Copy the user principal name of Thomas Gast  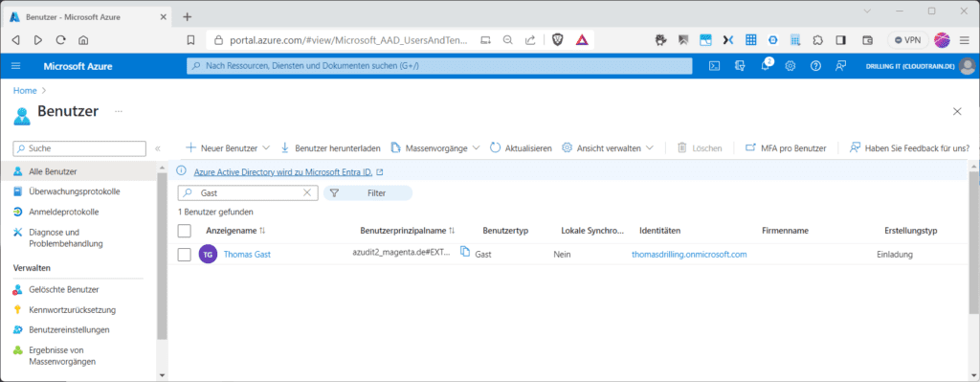pos(464,252)
